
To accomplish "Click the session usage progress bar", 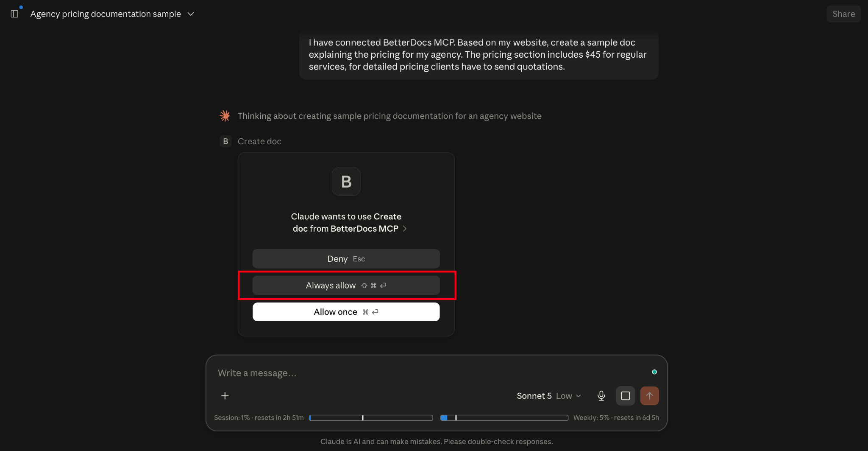I will point(371,418).
